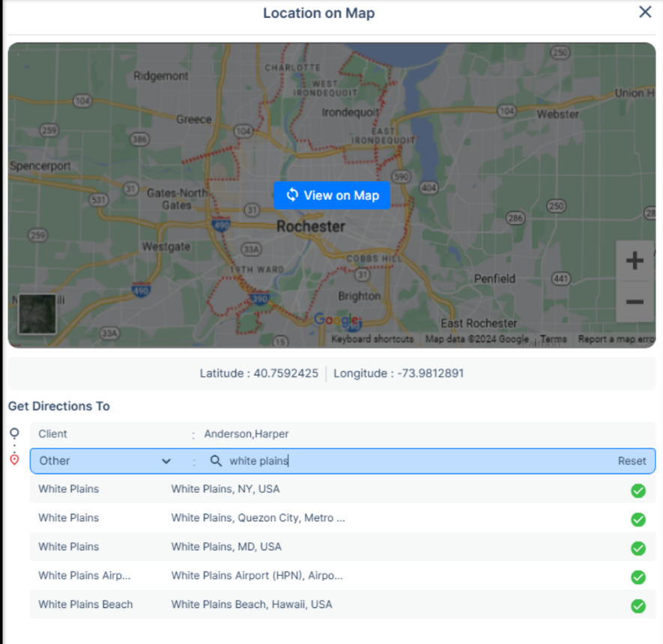Click the Google logo on map

(x=337, y=320)
